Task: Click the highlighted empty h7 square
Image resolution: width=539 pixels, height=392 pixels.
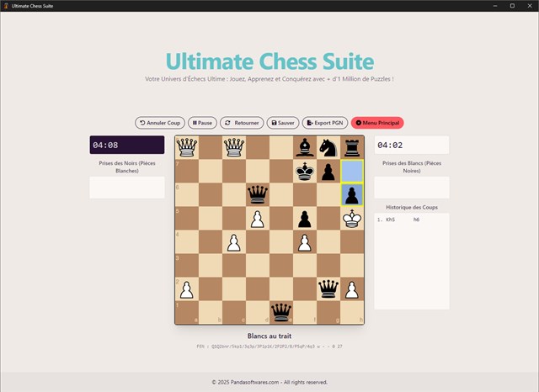Action: (352, 171)
